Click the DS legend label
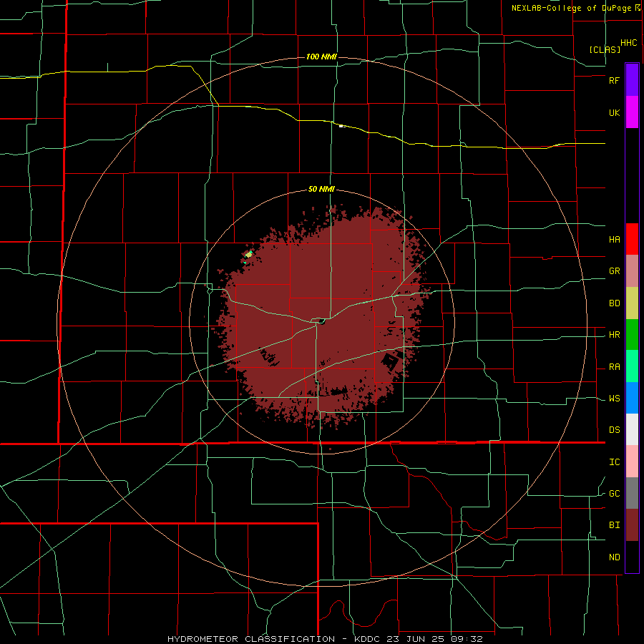Screen dimensions: 644x644 [614, 430]
